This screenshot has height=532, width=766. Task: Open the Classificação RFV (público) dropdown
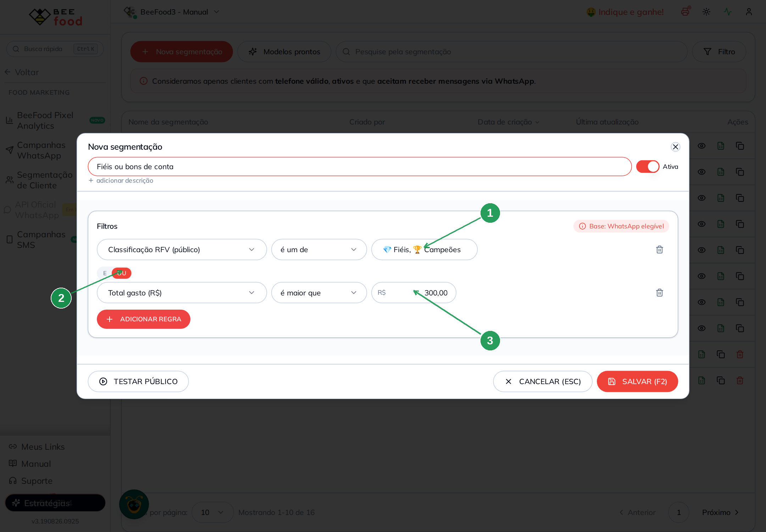coord(182,250)
